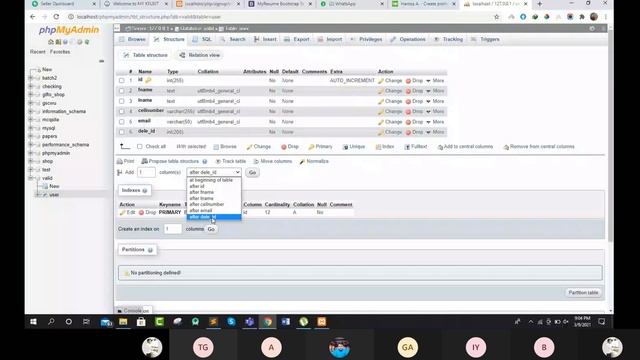Click the Propose table structure icon
This screenshot has width=640, height=360.
[x=144, y=162]
